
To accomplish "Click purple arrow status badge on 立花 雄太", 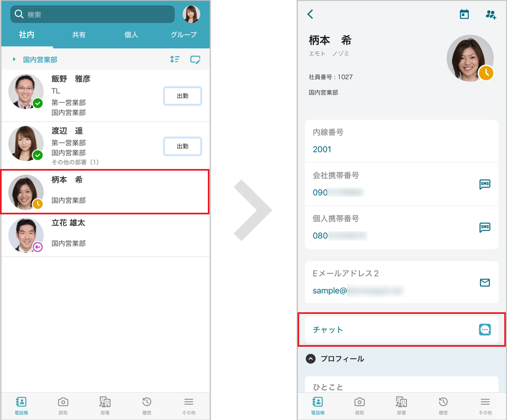I will point(38,247).
